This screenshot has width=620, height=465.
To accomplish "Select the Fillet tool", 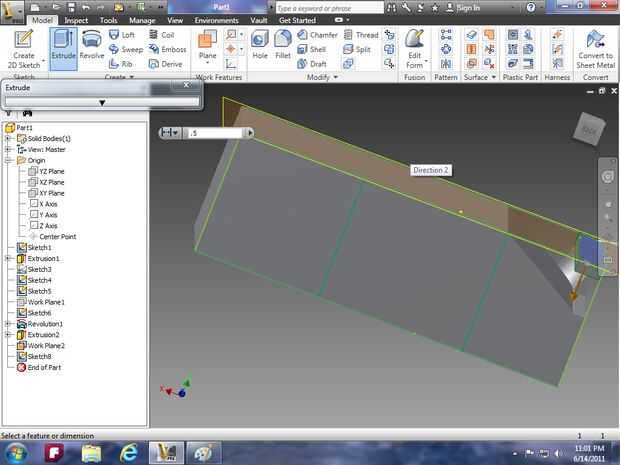I will click(283, 45).
